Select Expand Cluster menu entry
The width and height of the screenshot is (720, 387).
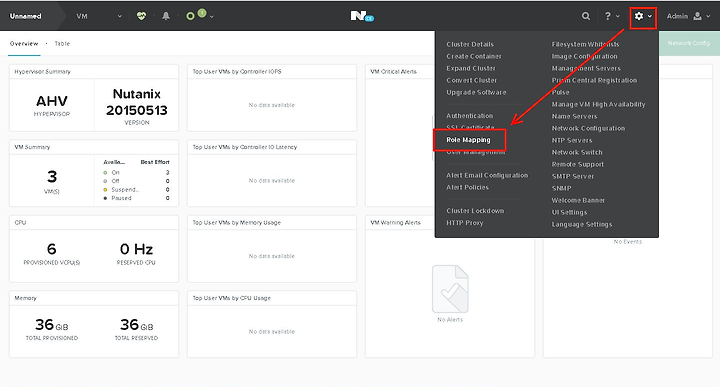click(471, 68)
